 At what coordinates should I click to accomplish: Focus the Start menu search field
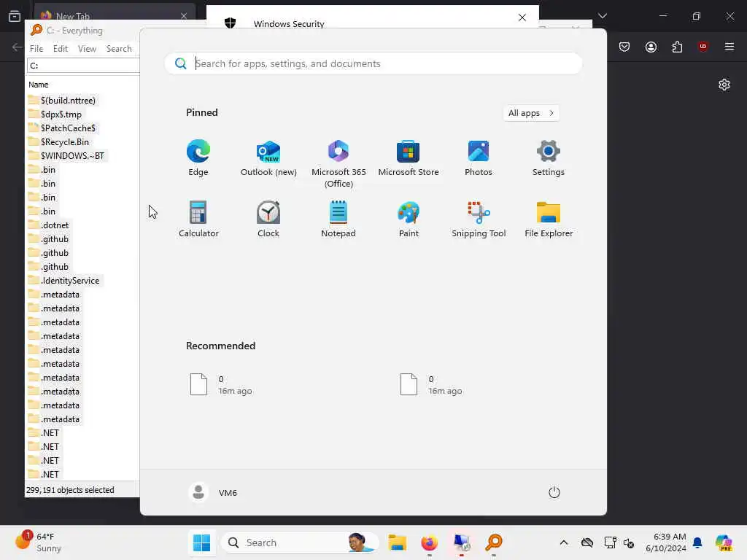[x=373, y=63]
